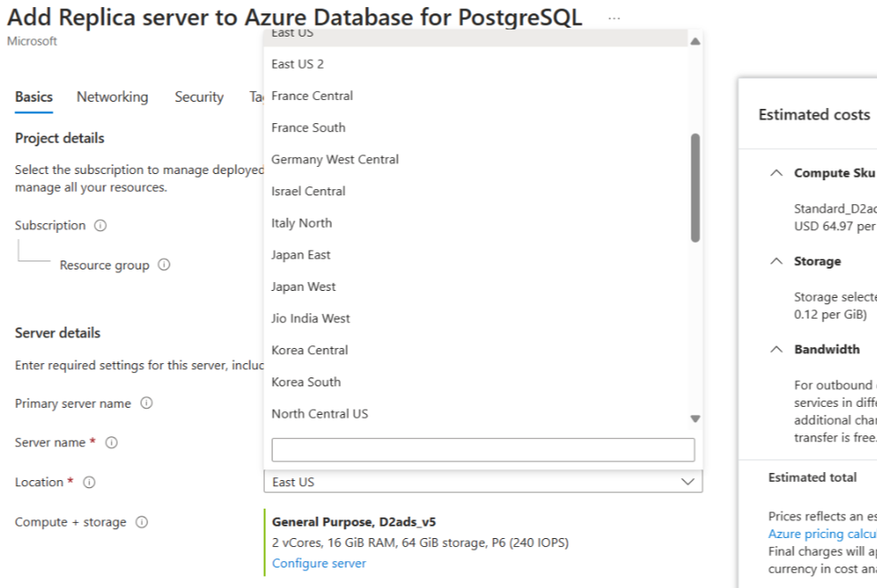
Task: Click the dropdown list scroll down arrow
Action: point(695,418)
